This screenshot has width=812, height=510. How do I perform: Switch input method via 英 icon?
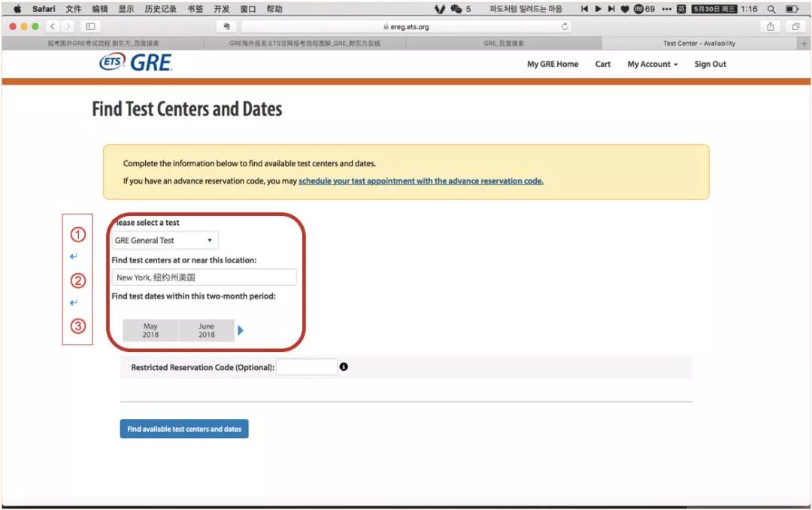point(681,9)
